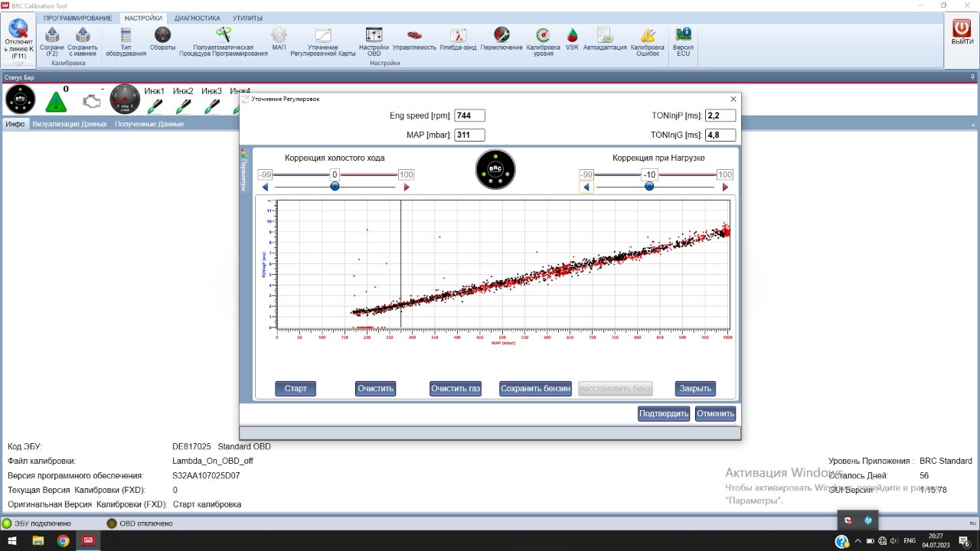
Task: Open the notification center icon
Action: tap(965, 541)
